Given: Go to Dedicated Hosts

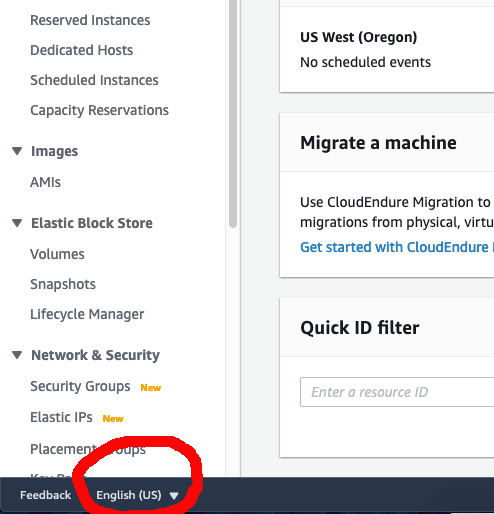Looking at the screenshot, I should coord(81,50).
